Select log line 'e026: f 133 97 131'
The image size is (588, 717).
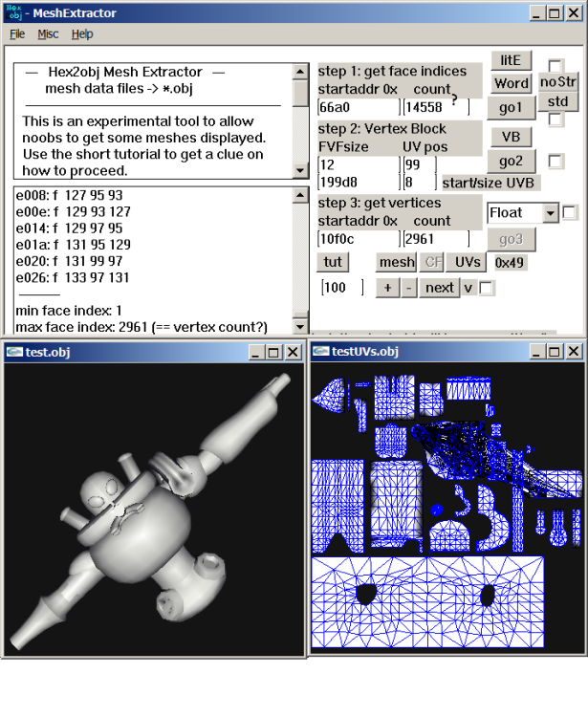pyautogui.click(x=73, y=277)
